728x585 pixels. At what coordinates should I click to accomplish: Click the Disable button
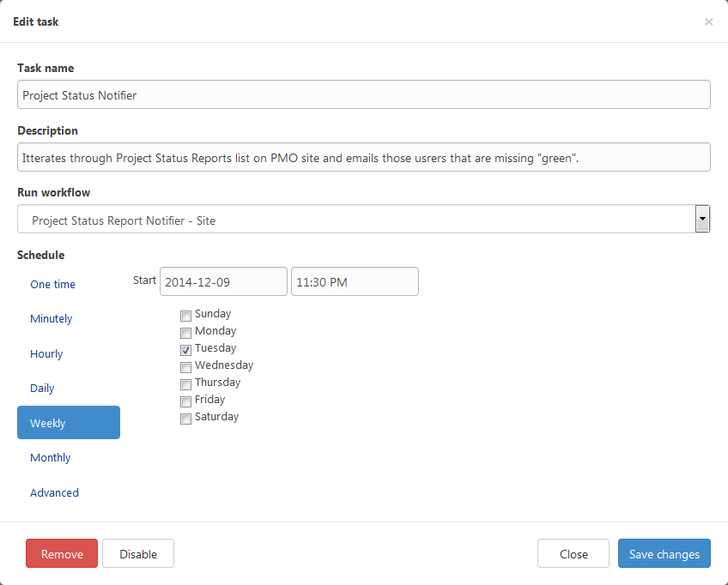coord(138,553)
